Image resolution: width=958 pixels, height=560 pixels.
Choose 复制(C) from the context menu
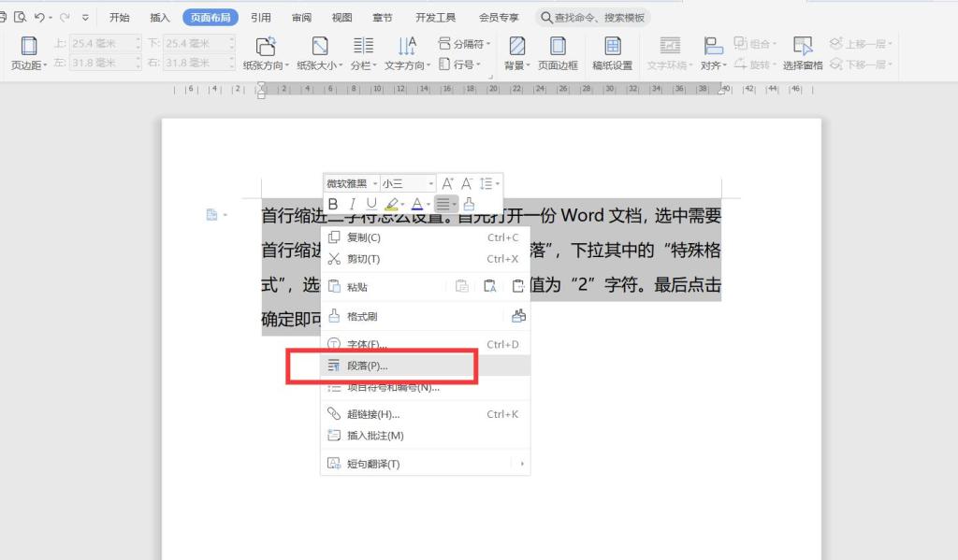[363, 237]
